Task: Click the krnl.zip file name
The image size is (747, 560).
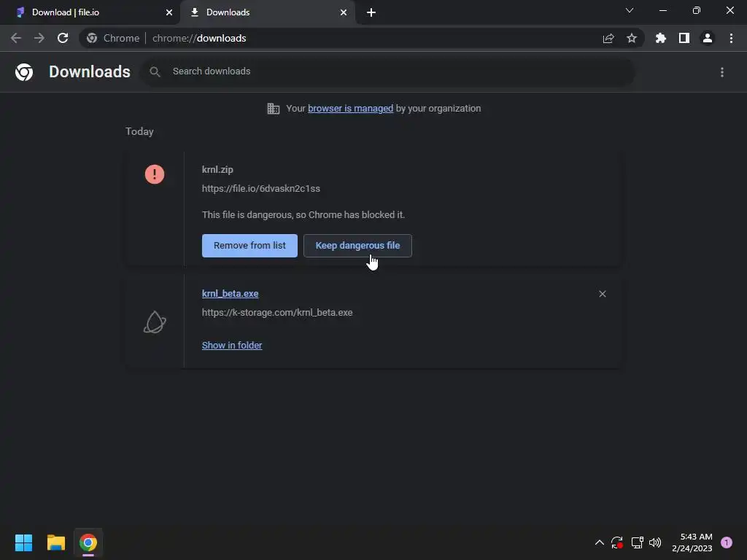Action: pos(217,169)
